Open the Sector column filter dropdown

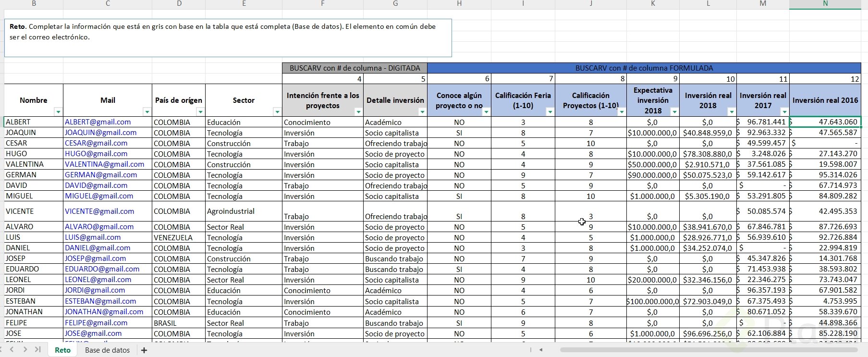[277, 111]
